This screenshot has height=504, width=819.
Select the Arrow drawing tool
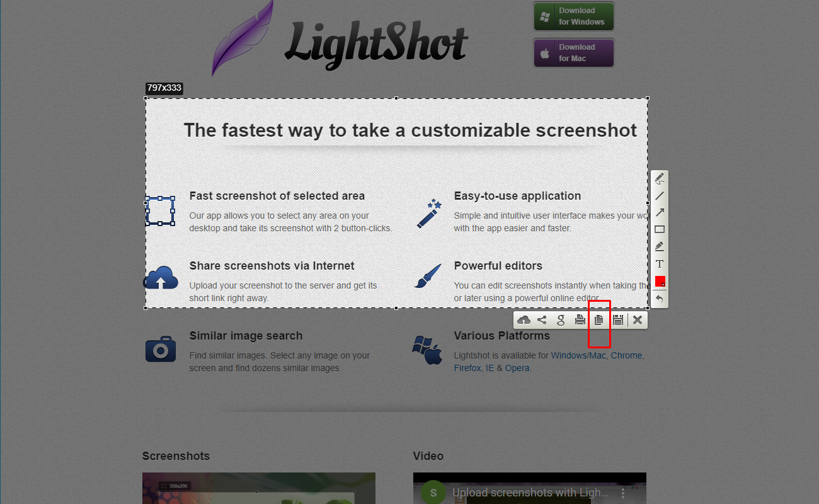point(660,213)
